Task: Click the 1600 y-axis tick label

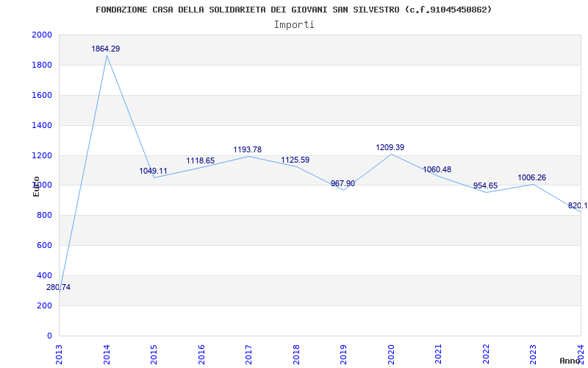Action: point(42,96)
